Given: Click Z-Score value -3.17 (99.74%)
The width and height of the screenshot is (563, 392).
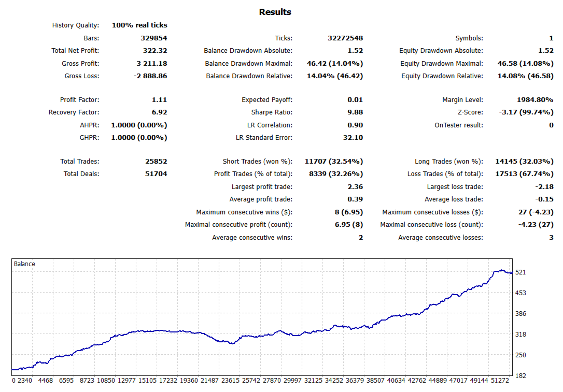Looking at the screenshot, I should (526, 112).
